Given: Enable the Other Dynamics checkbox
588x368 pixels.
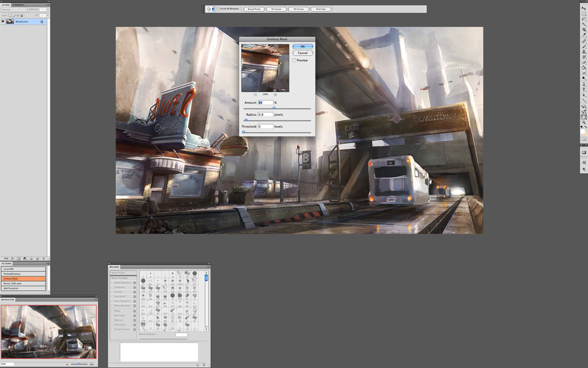Looking at the screenshot, I should (112, 306).
